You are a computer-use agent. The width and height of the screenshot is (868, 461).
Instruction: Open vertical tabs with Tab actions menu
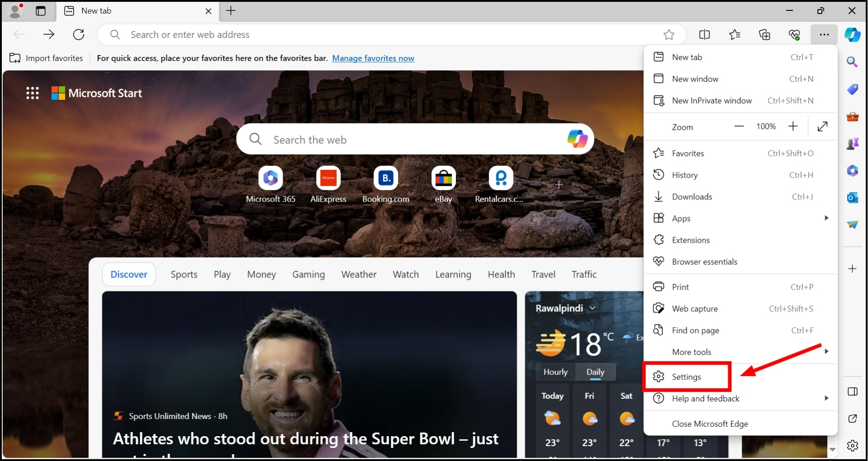coord(41,11)
